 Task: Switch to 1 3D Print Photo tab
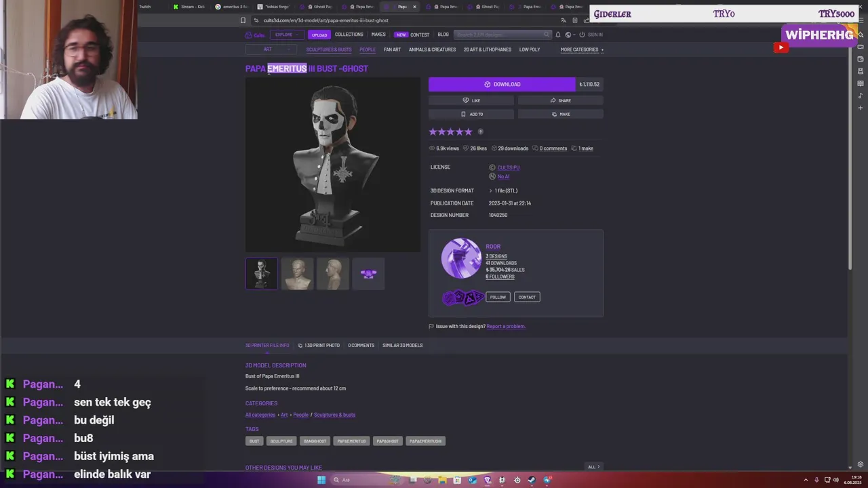click(x=319, y=345)
